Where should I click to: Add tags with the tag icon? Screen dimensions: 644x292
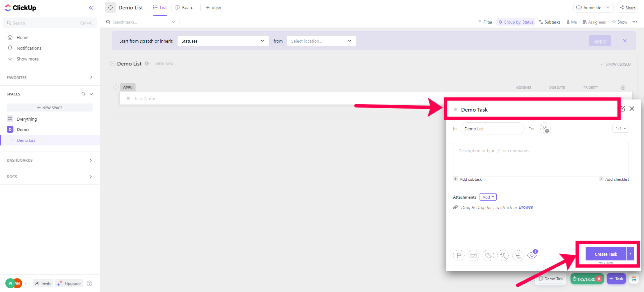[488, 255]
